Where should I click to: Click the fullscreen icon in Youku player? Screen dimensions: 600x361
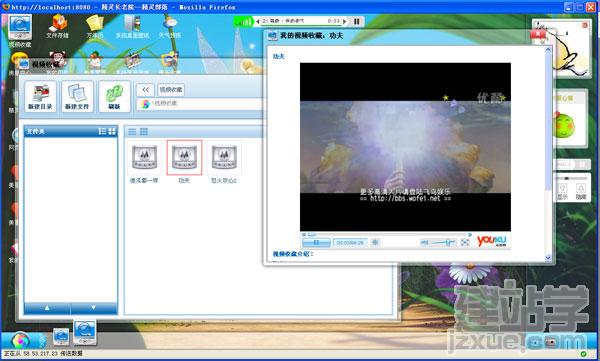coord(465,242)
